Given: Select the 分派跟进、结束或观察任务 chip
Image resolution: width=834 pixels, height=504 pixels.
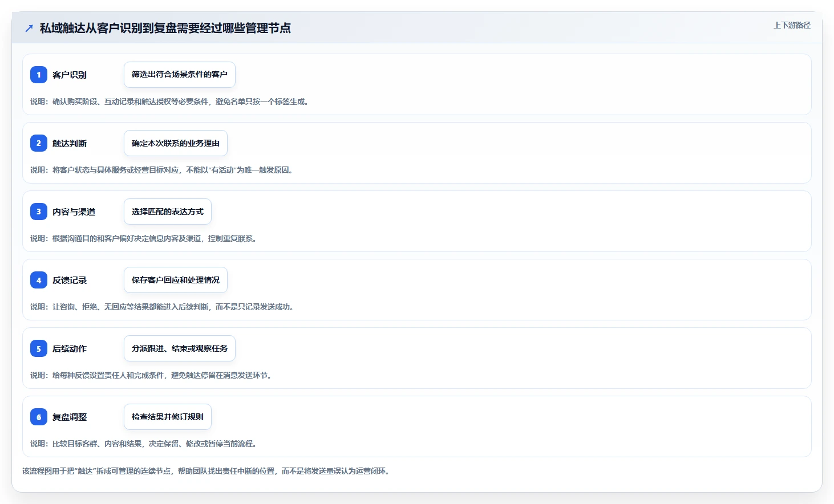Looking at the screenshot, I should point(180,348).
